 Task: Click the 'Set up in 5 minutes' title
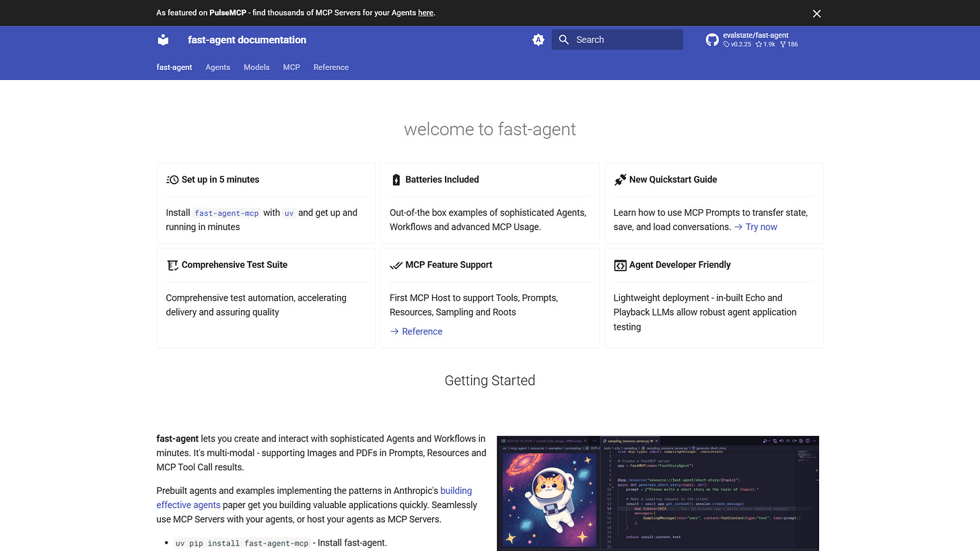tap(220, 180)
